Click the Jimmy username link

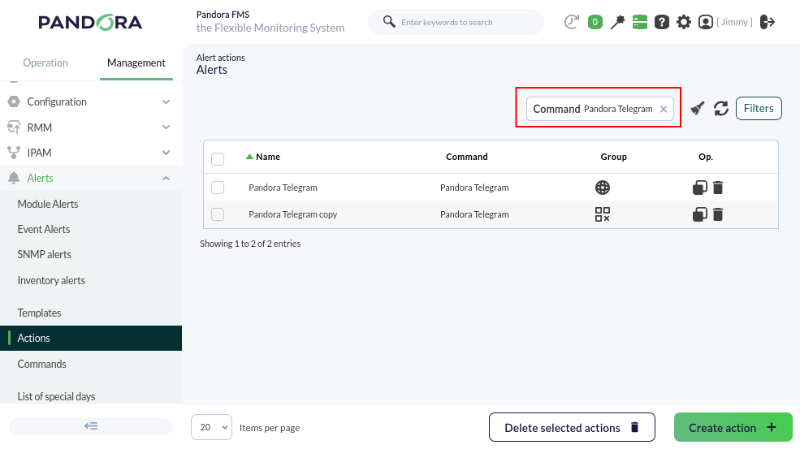click(734, 22)
